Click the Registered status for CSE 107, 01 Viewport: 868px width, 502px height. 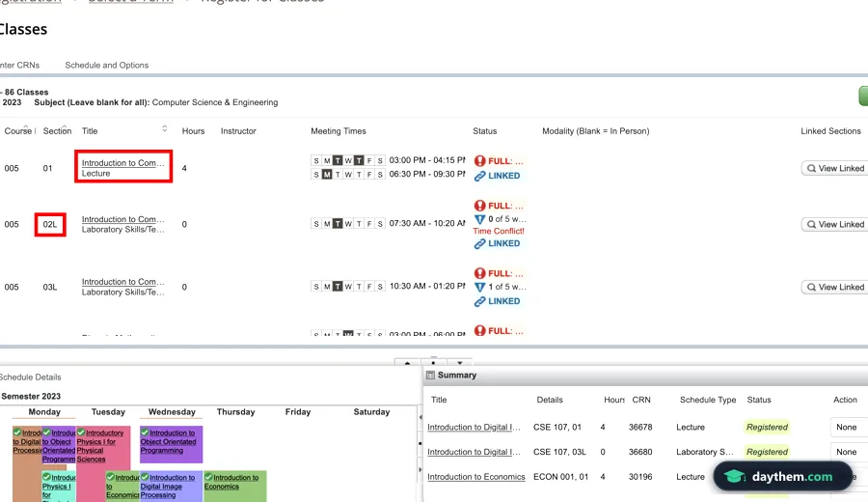(x=767, y=428)
